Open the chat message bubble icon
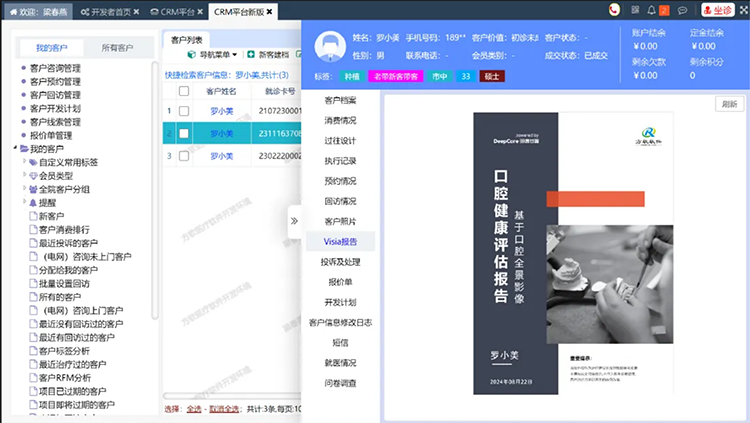750x423 pixels. pyautogui.click(x=682, y=10)
